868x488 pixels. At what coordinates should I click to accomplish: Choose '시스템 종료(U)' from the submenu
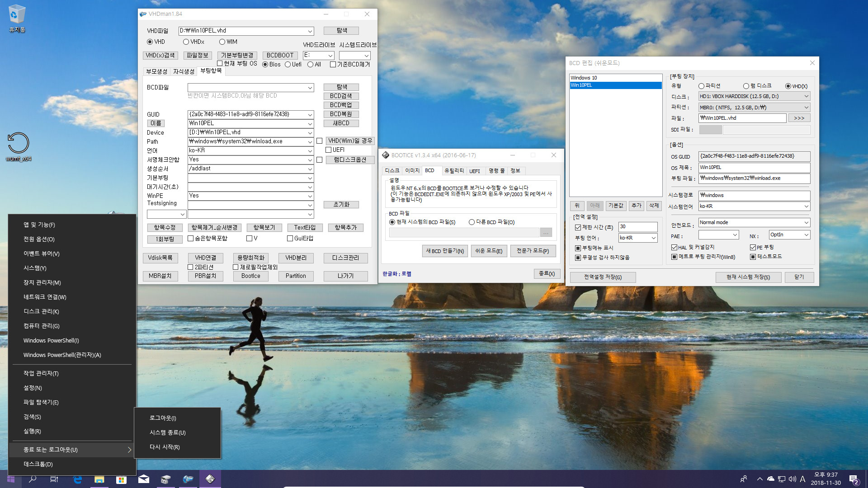[x=177, y=432]
